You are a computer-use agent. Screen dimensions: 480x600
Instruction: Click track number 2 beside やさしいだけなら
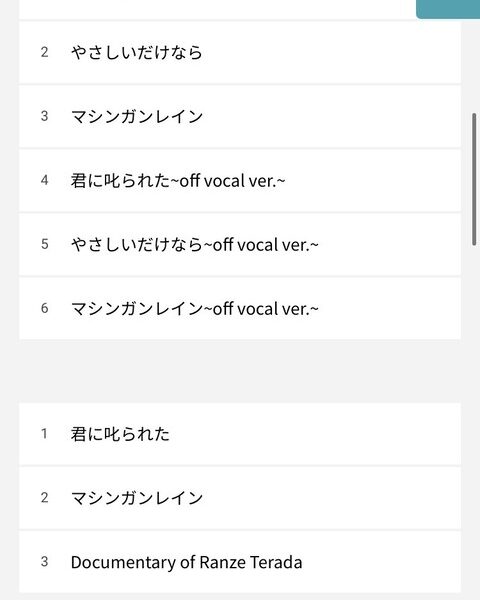[x=44, y=52]
